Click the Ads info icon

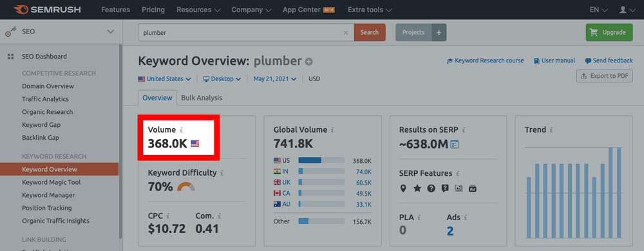[x=466, y=218]
